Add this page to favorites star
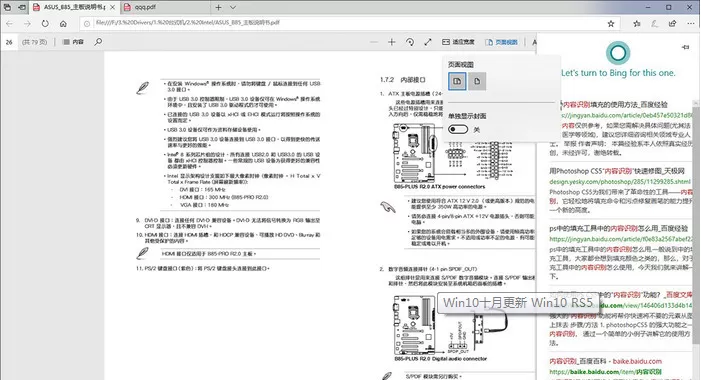This screenshot has height=380, width=701. point(611,24)
